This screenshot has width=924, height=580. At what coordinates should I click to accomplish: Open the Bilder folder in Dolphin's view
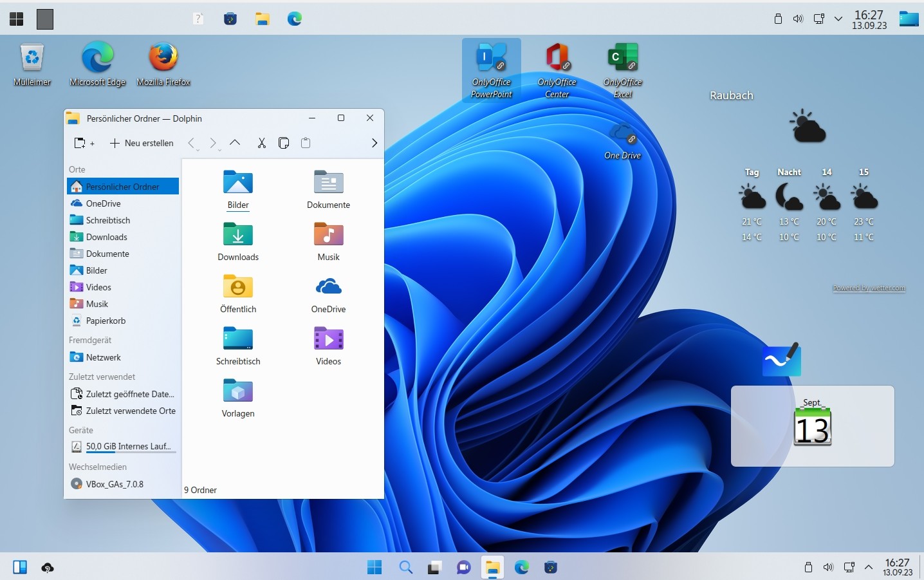click(x=237, y=187)
